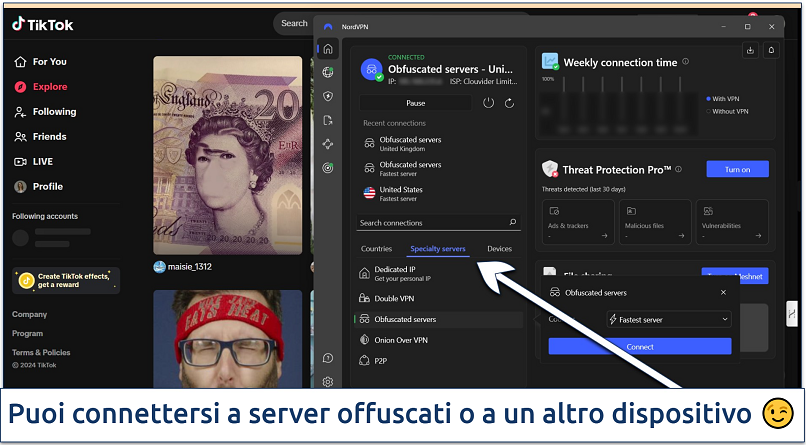
Task: Click the globe icon in NordVPN sidebar
Action: [x=328, y=72]
